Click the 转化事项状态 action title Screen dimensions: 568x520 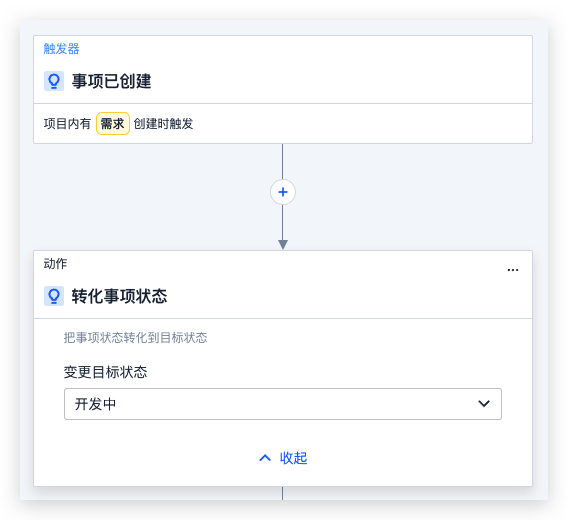click(x=119, y=296)
